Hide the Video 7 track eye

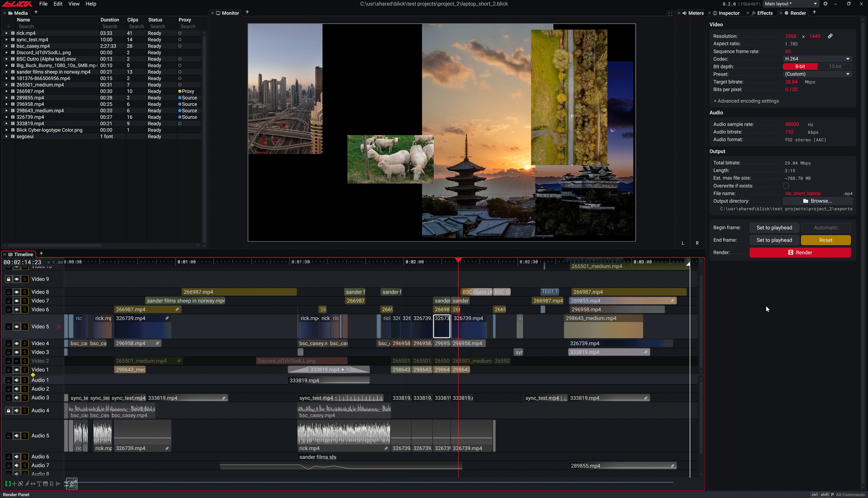[x=16, y=301]
